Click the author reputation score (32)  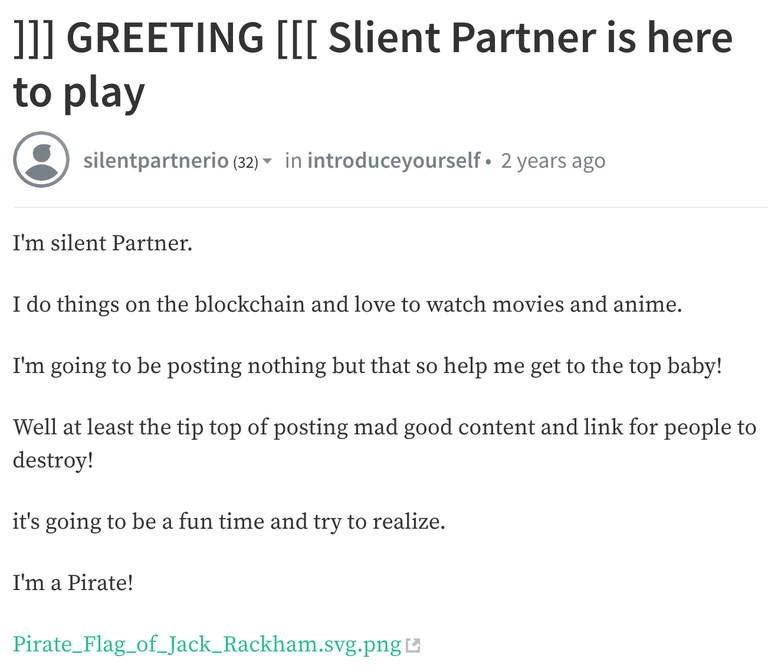[245, 162]
